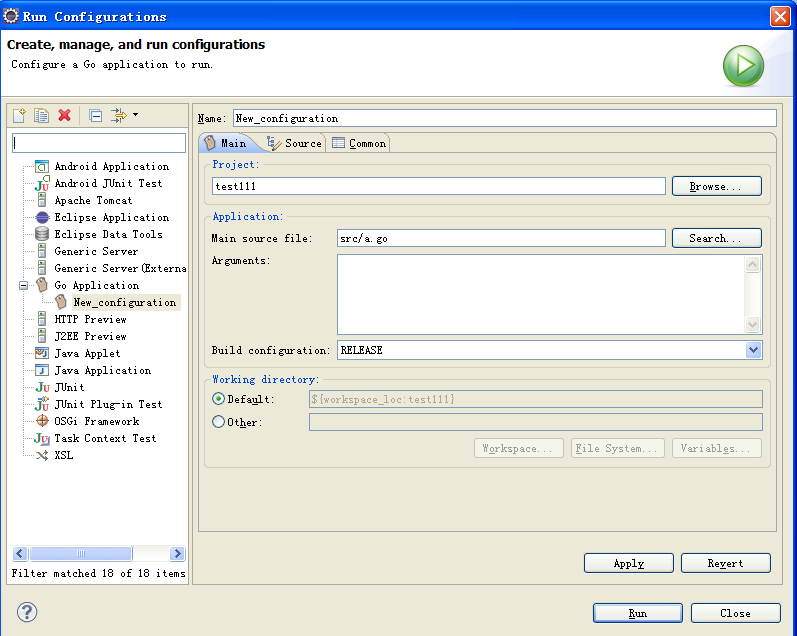
Task: Click the Arguments text area
Action: (x=540, y=293)
